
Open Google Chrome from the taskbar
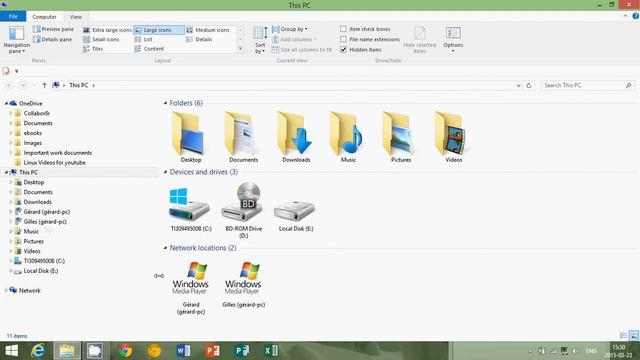pyautogui.click(x=125, y=351)
